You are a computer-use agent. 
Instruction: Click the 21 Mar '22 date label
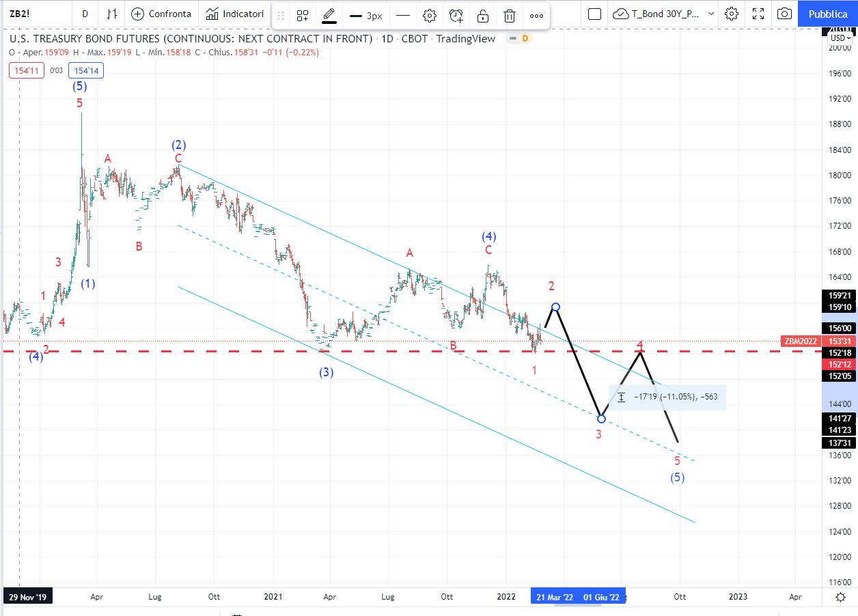554,597
